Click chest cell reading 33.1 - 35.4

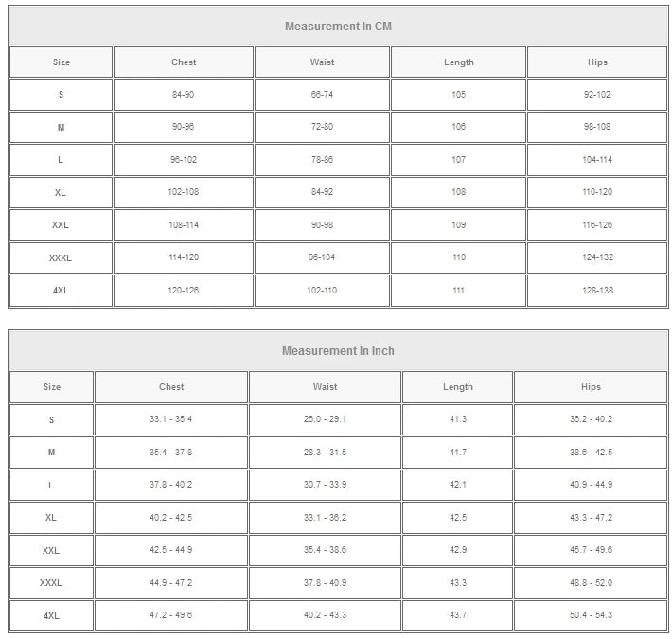[x=170, y=419]
